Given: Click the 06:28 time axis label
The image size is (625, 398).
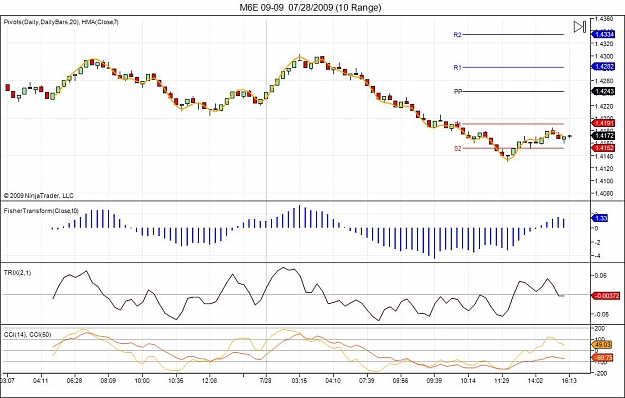Looking at the screenshot, I should coord(75,380).
